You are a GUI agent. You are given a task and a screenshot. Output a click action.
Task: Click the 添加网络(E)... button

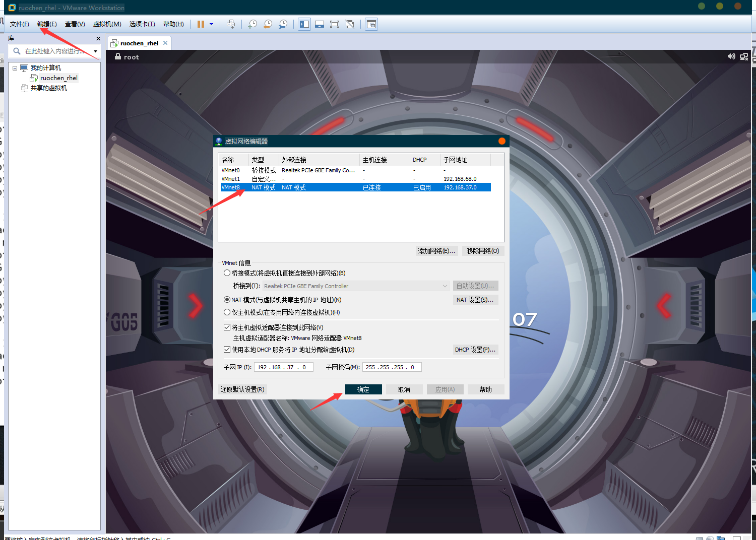coord(436,251)
